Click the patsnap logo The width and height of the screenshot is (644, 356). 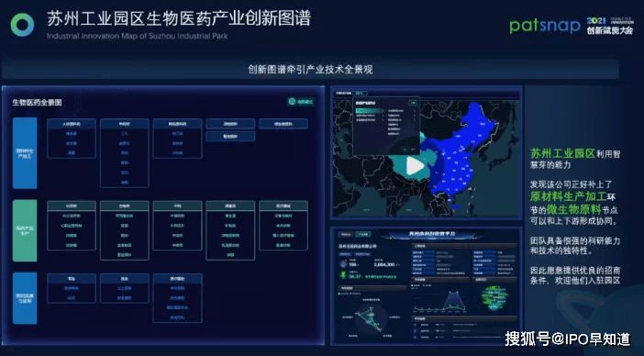pyautogui.click(x=545, y=26)
